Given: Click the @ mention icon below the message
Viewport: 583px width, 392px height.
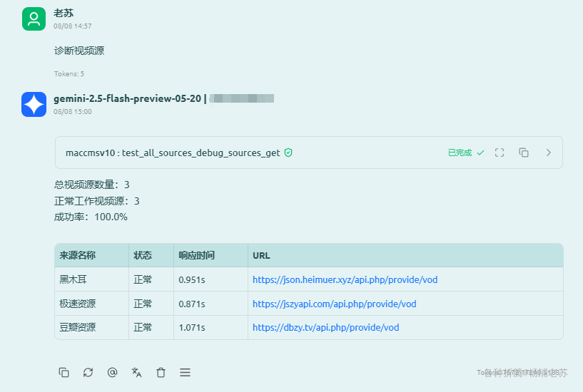Looking at the screenshot, I should pyautogui.click(x=112, y=372).
